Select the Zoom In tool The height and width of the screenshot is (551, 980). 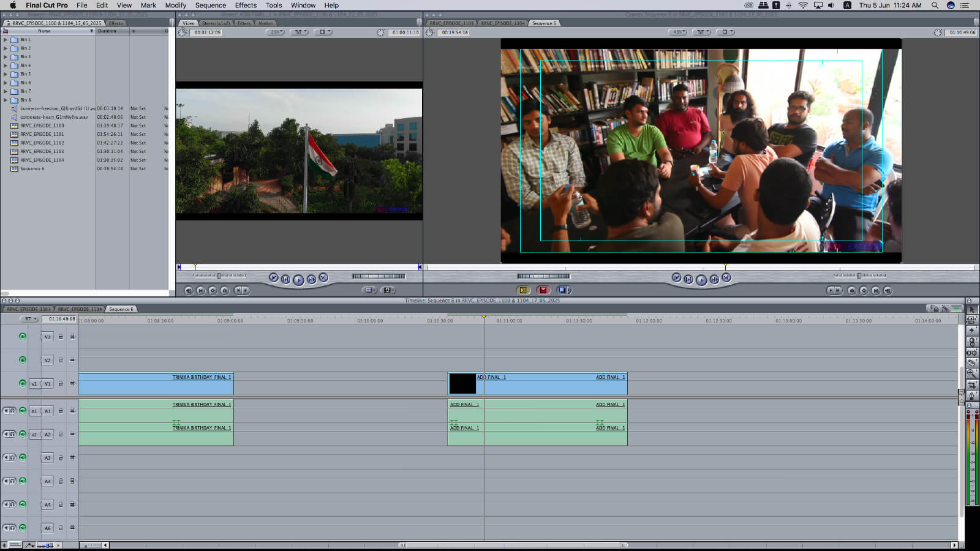(x=972, y=373)
